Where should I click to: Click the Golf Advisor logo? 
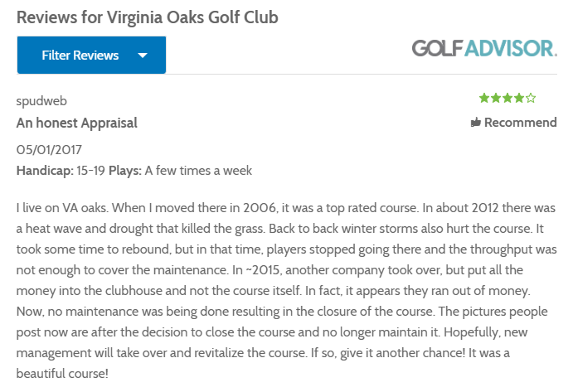[484, 48]
